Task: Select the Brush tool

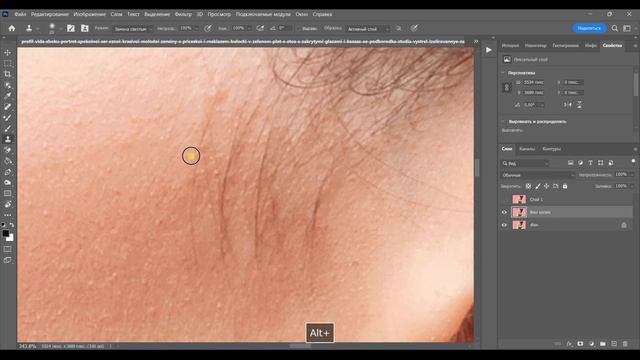Action: pos(7,129)
